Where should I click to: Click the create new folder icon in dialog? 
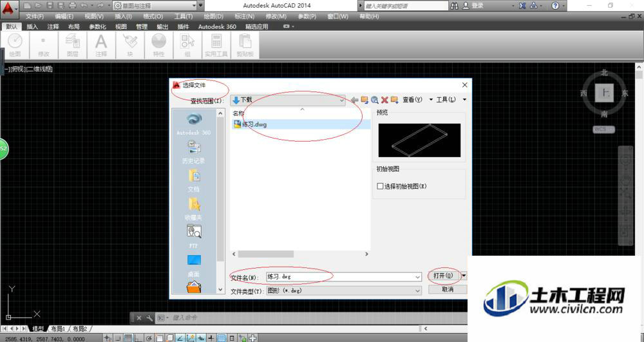[x=395, y=100]
